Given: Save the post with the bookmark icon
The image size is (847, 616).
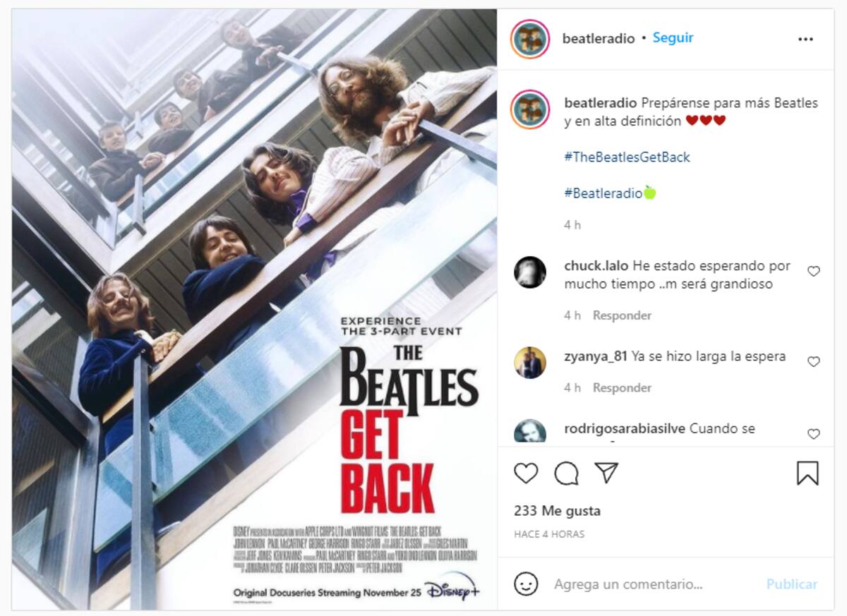Looking at the screenshot, I should pyautogui.click(x=807, y=473).
